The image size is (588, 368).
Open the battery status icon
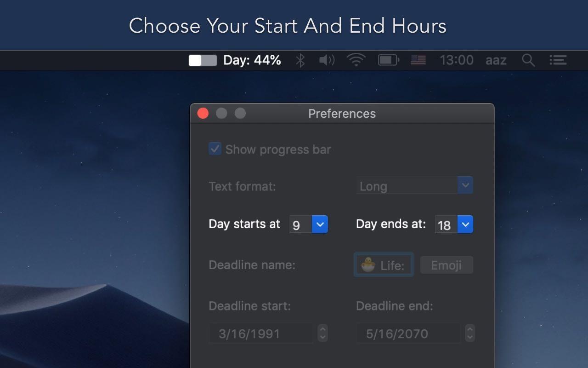(x=389, y=60)
